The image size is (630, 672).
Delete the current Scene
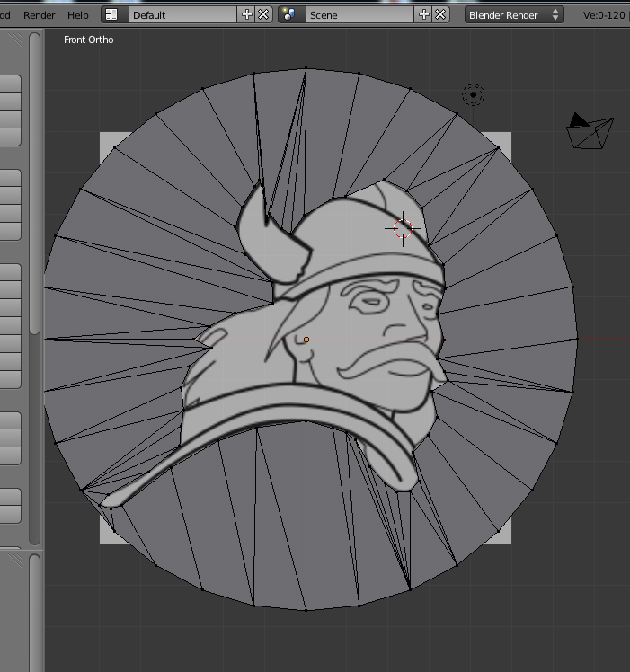440,15
